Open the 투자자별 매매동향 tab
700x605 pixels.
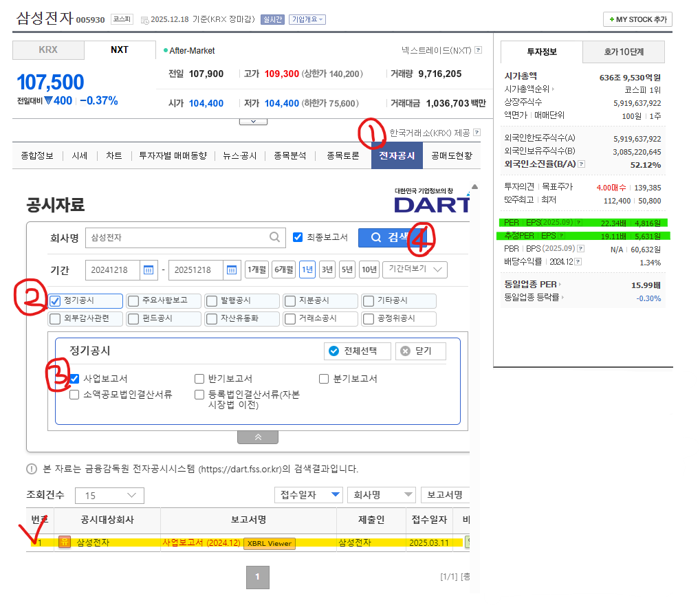[173, 156]
